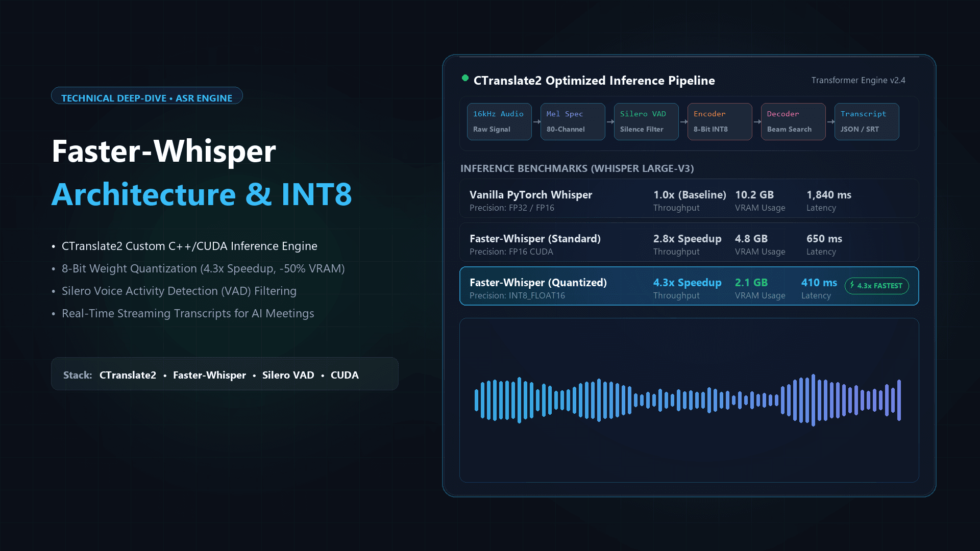Select the Vanilla PyTorch Whisper benchmark row
Screen dimensions: 980x551
(x=689, y=198)
